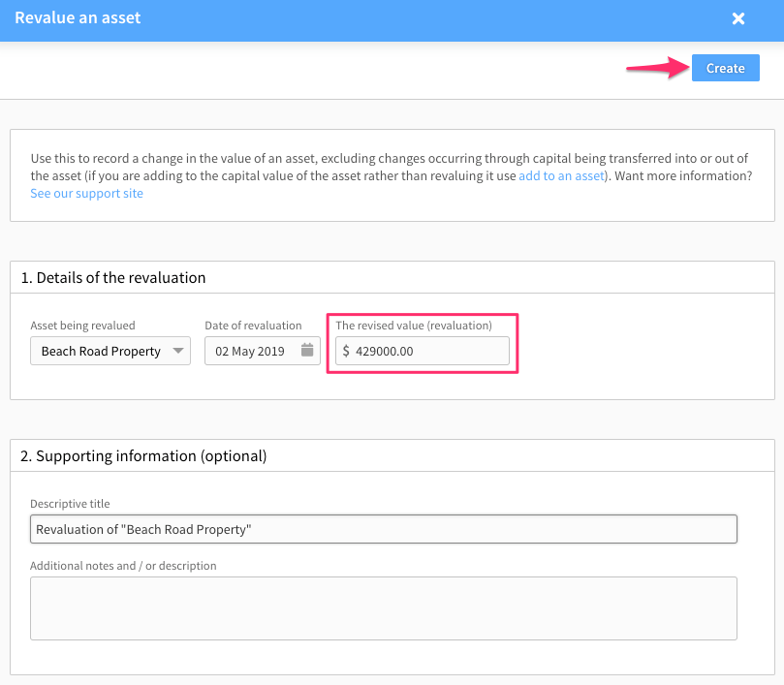Image resolution: width=784 pixels, height=685 pixels.
Task: Click the Additional notes and / or description label
Action: tap(123, 566)
